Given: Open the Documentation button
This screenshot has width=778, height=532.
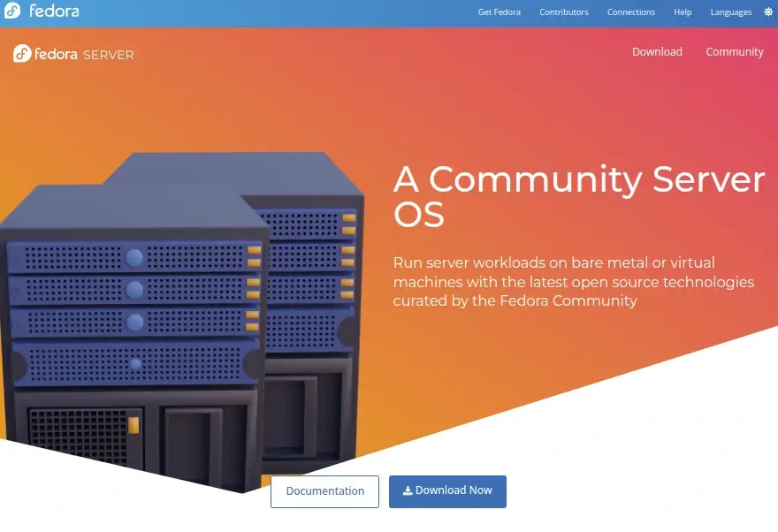Looking at the screenshot, I should coord(324,491).
